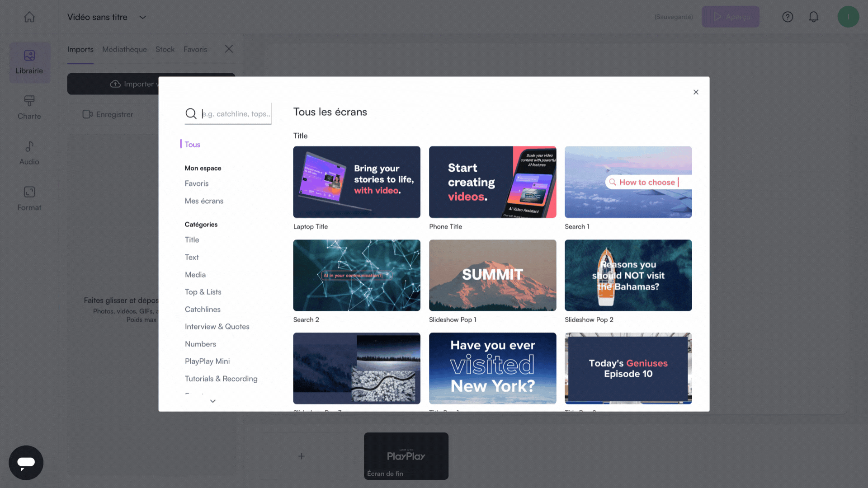Select the Top & Lists category

(203, 292)
